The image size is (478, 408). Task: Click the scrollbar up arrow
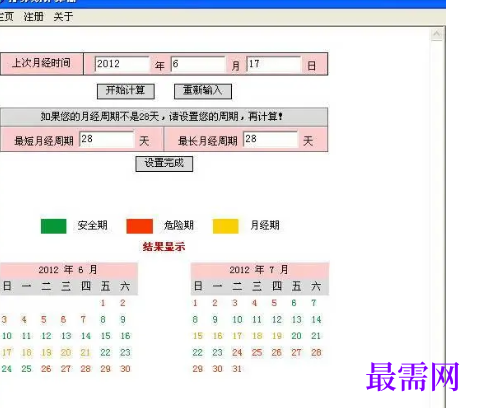pos(436,34)
